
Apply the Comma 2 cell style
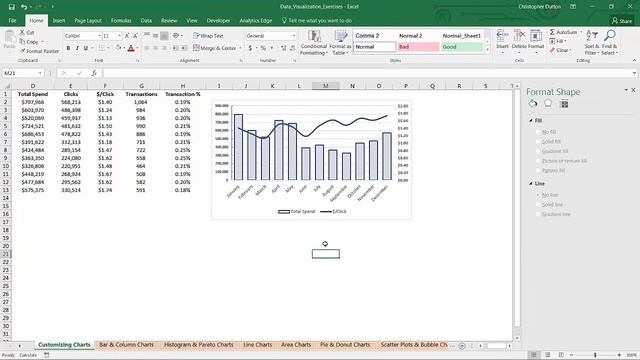click(375, 36)
